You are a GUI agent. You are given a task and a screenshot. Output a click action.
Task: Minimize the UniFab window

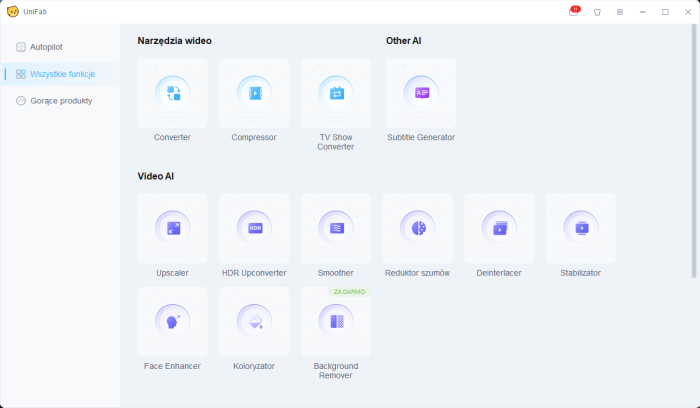coord(643,12)
